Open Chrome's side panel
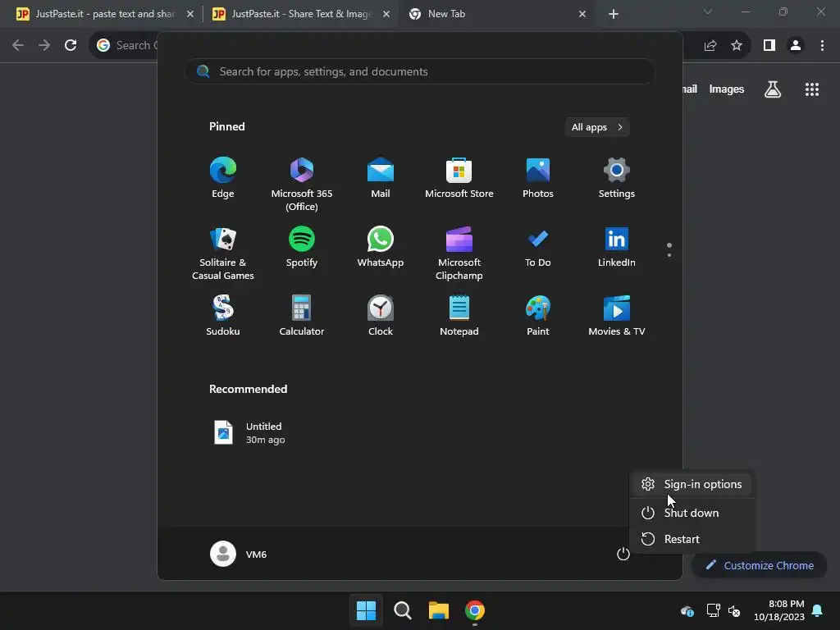 [x=769, y=46]
